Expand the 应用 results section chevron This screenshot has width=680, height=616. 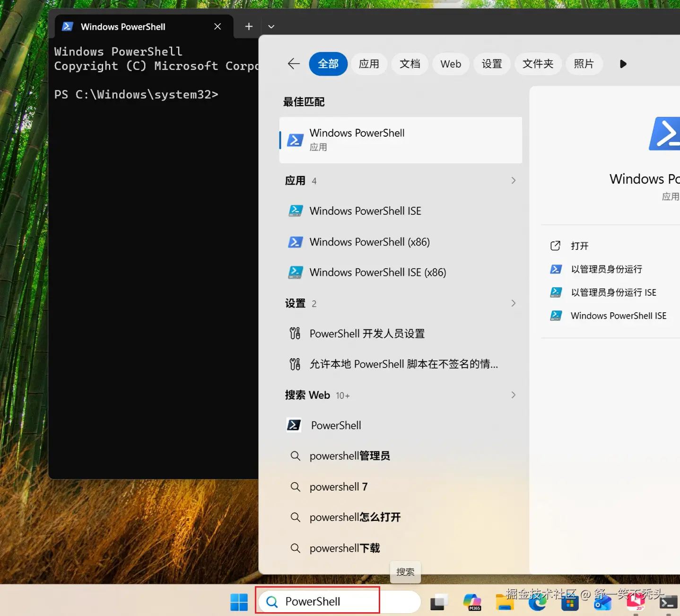tap(514, 180)
